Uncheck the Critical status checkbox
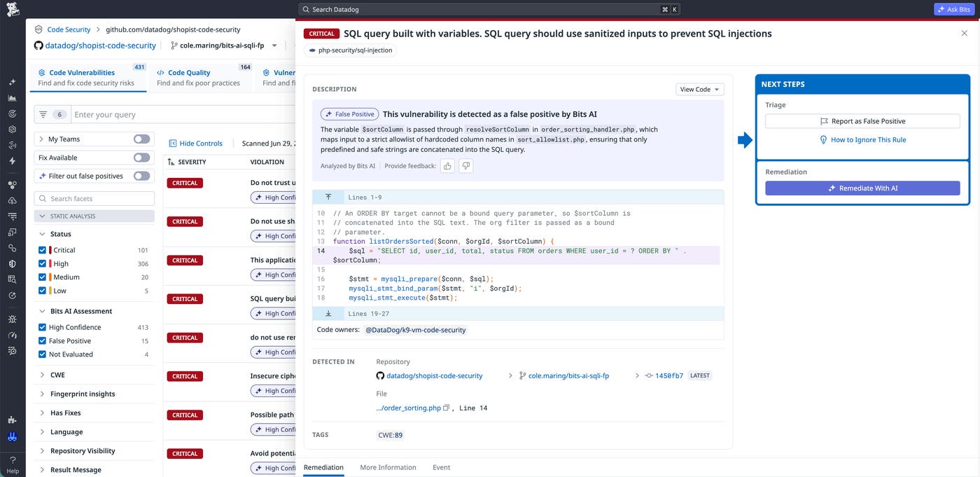The width and height of the screenshot is (980, 477). (x=42, y=250)
